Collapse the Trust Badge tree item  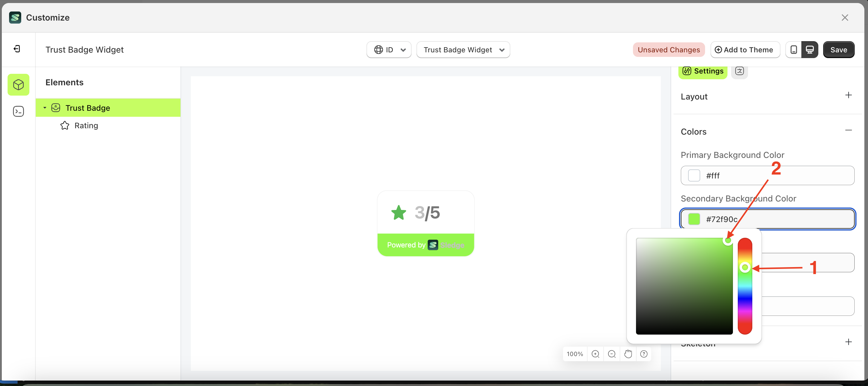[45, 108]
